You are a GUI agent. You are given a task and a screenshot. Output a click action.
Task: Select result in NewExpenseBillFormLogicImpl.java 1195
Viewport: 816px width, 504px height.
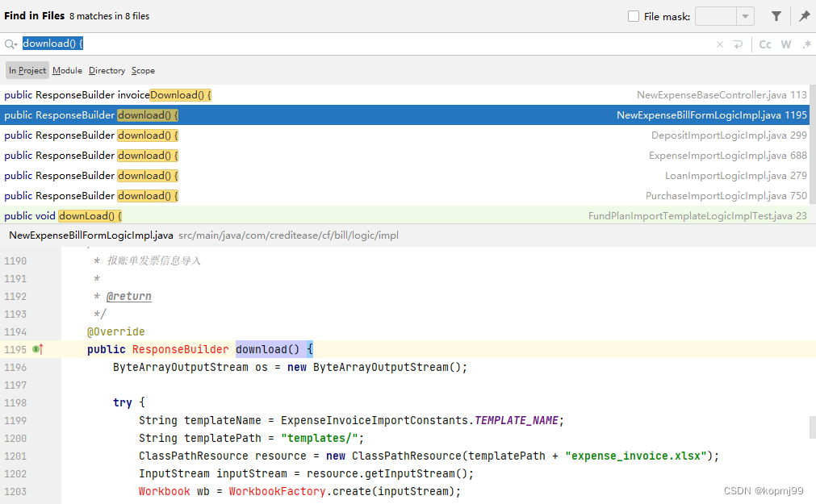405,115
